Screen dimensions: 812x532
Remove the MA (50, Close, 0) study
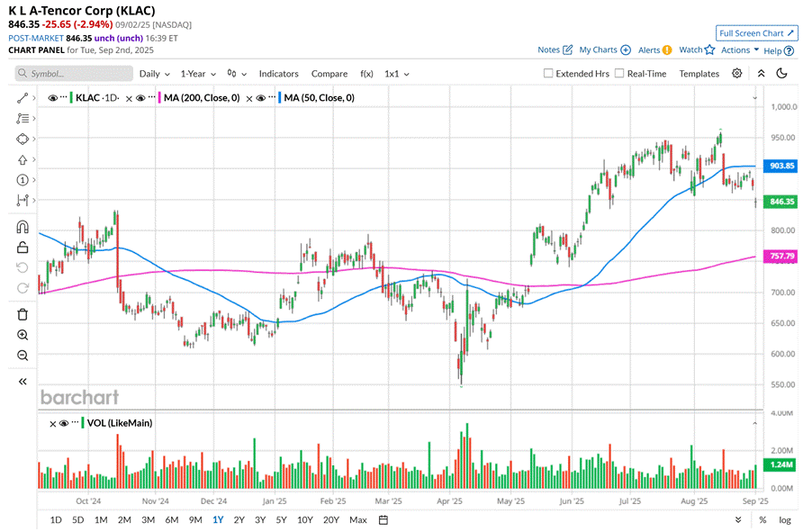(249, 98)
